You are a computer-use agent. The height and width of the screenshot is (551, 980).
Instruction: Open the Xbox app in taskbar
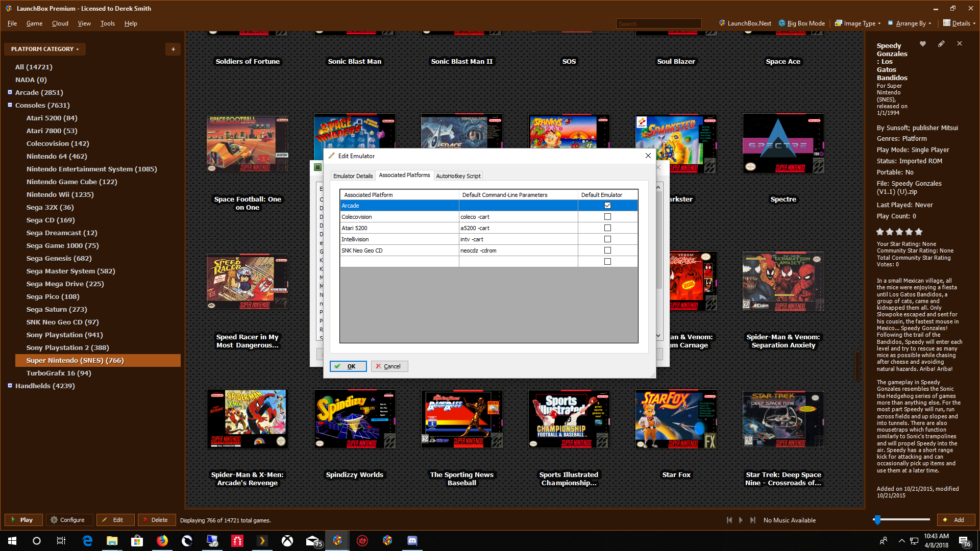click(x=287, y=541)
